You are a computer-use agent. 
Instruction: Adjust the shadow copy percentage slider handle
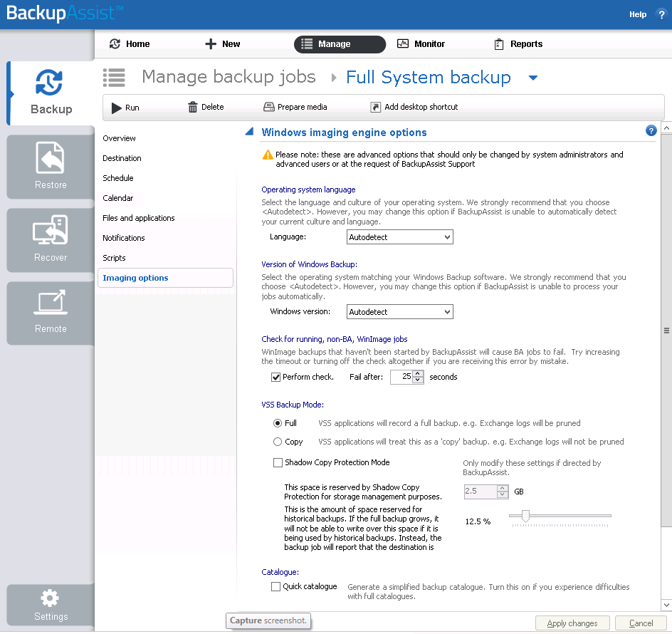(525, 516)
